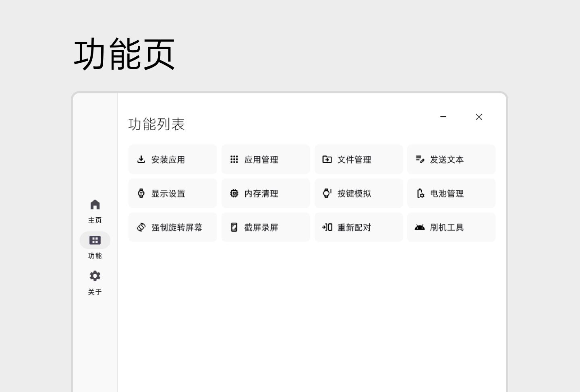Click the battery icon for 电池管理

pos(420,193)
